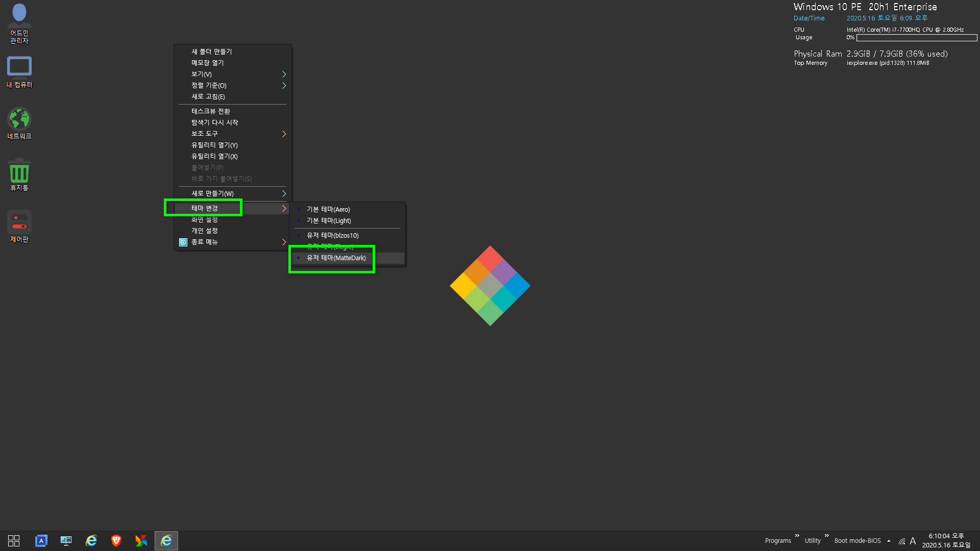Open 개인 설정 from context menu
The image size is (980, 551).
pos(233,231)
